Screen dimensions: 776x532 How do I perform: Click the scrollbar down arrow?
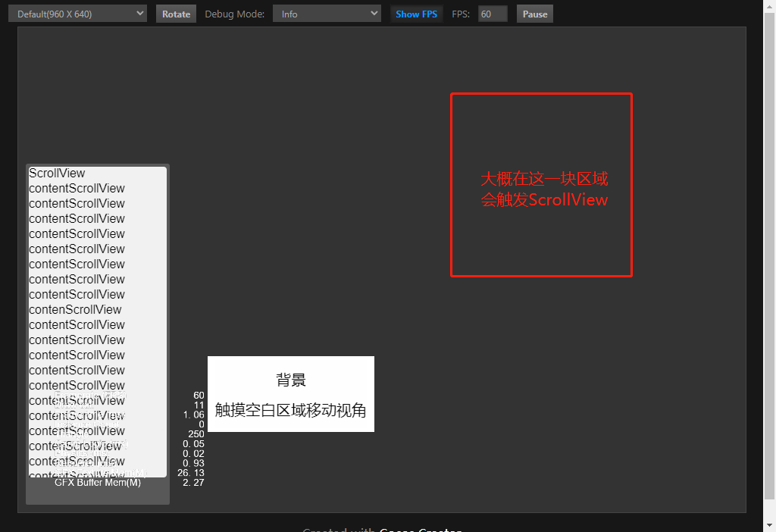(770, 525)
